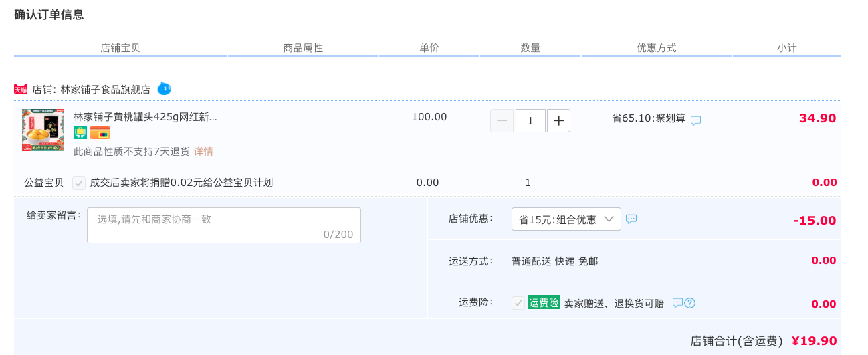Open the comment icon beside 聚划算 discount
The image size is (868, 355).
click(695, 120)
